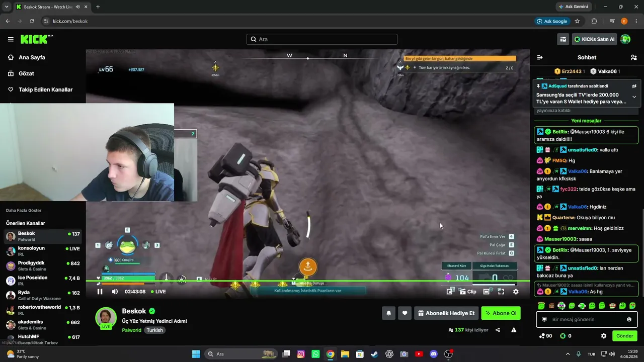Click the chat message input field
Image resolution: width=644 pixels, height=362 pixels.
587,319
